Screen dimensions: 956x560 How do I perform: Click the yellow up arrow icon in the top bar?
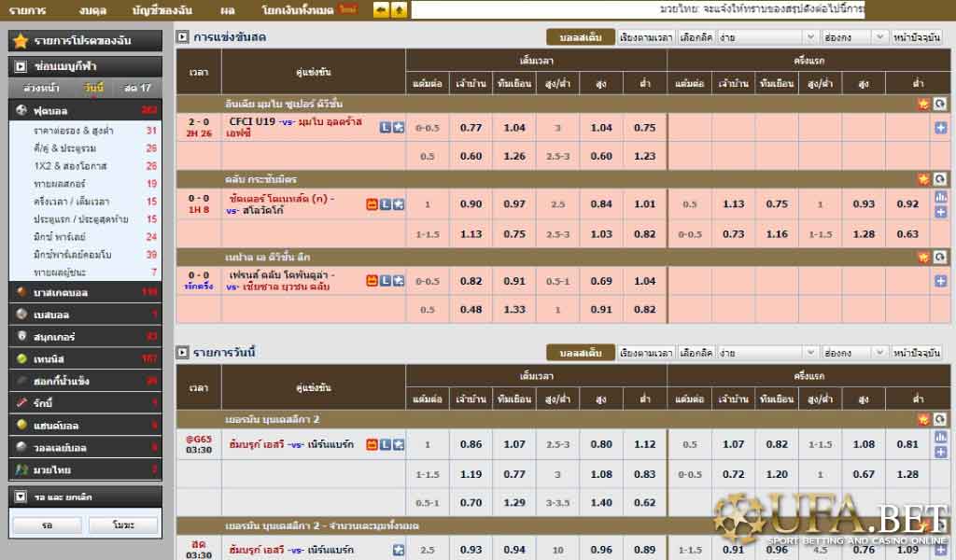coord(399,10)
